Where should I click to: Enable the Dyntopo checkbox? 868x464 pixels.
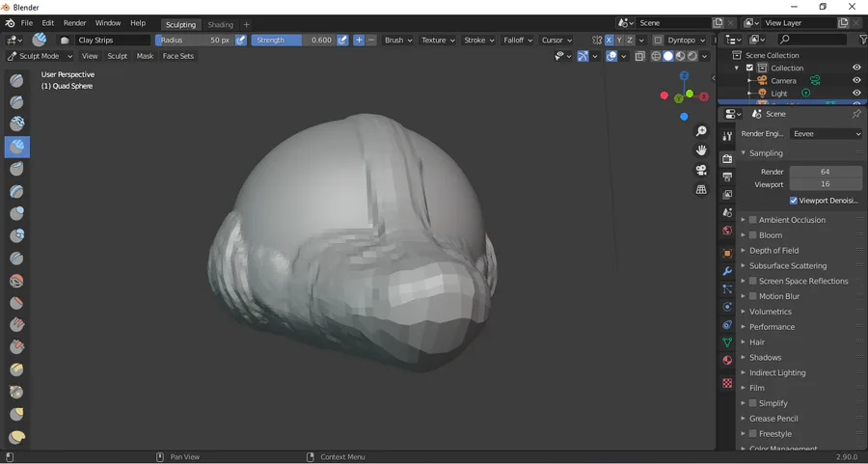pos(658,40)
